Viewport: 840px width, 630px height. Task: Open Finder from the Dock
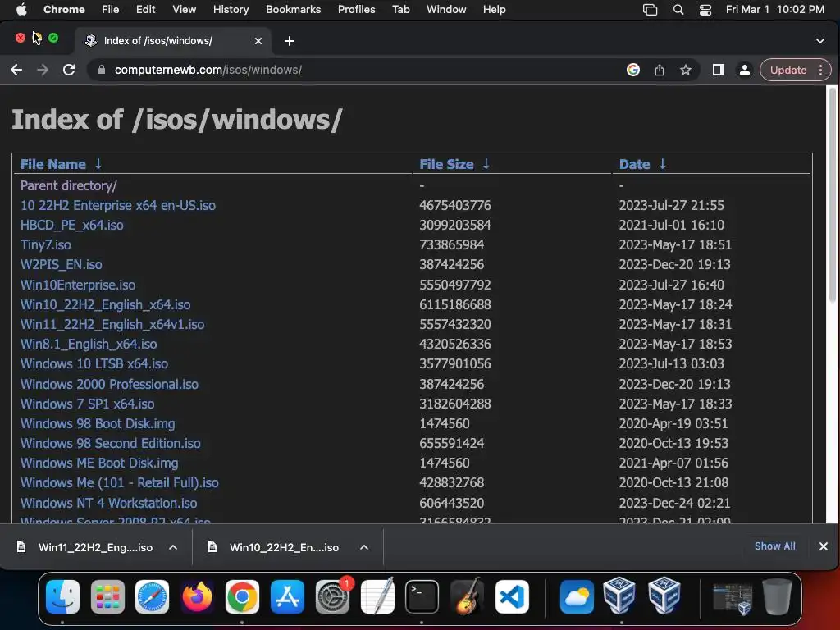62,596
